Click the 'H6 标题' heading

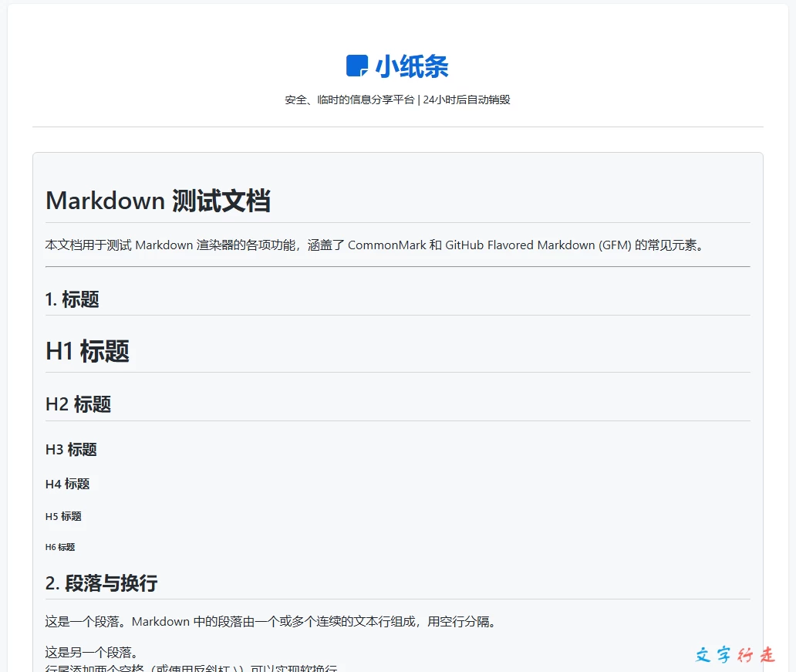click(61, 547)
